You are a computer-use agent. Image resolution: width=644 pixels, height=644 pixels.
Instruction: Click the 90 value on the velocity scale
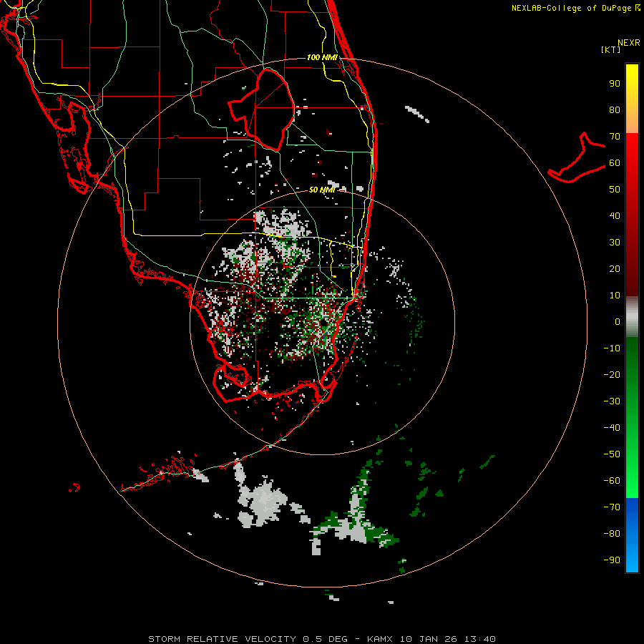coord(615,84)
